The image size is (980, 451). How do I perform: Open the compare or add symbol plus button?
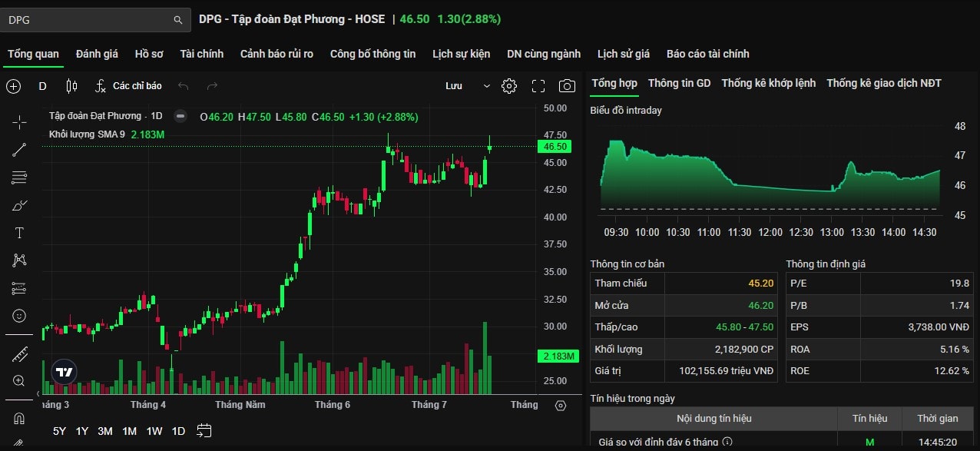pos(14,86)
